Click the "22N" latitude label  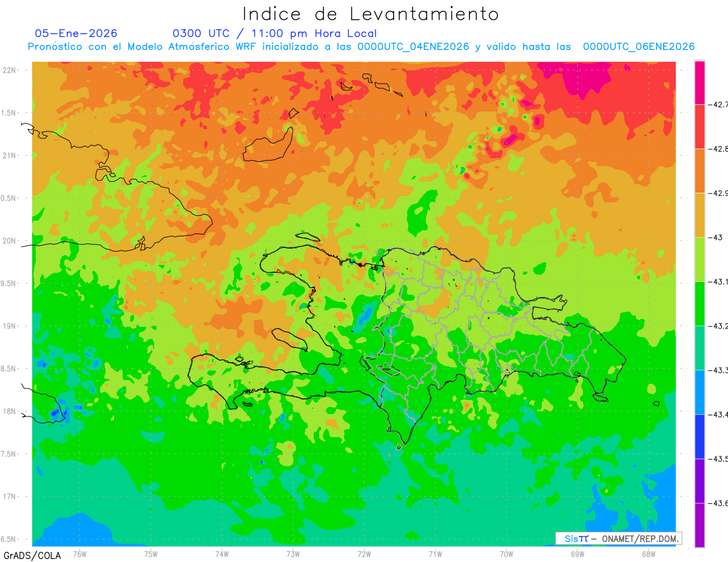pos(10,70)
